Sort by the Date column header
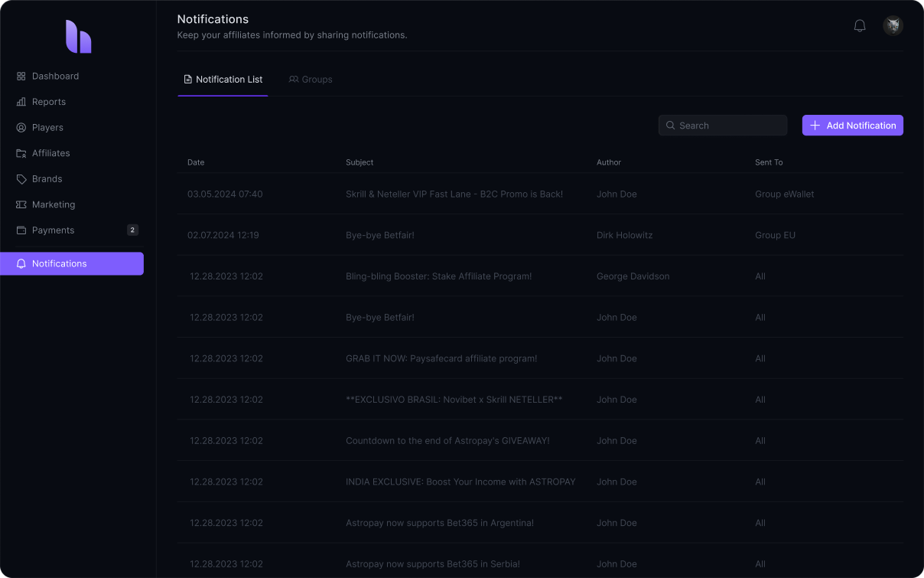 pyautogui.click(x=196, y=162)
